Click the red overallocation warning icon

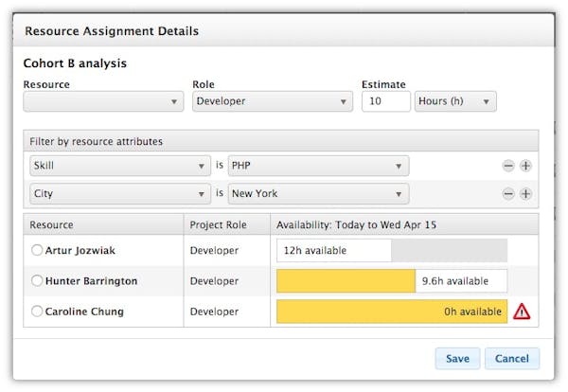pyautogui.click(x=522, y=311)
